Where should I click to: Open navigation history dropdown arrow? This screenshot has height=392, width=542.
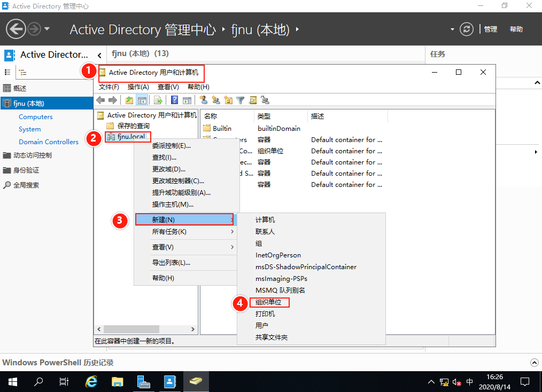(47, 29)
